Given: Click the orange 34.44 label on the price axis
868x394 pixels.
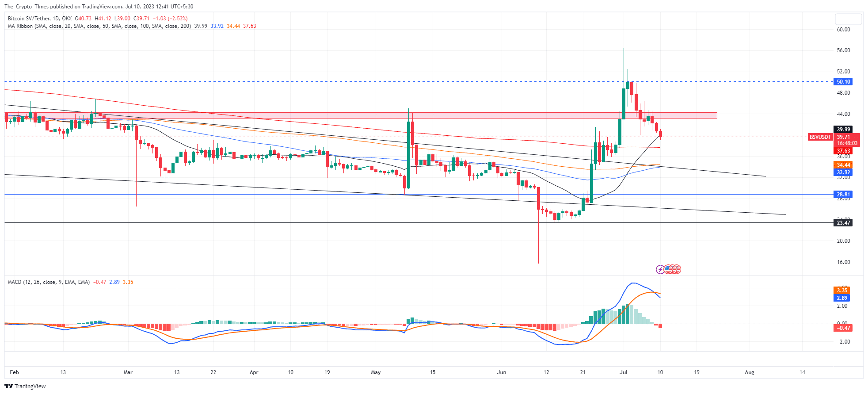Looking at the screenshot, I should [843, 165].
